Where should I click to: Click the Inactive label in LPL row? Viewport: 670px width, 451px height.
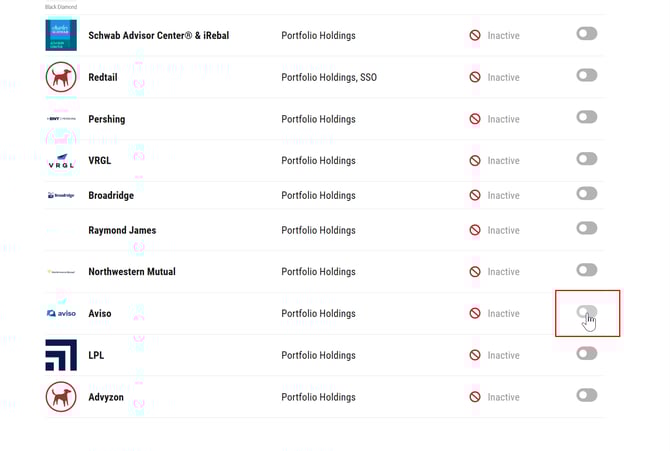point(503,355)
